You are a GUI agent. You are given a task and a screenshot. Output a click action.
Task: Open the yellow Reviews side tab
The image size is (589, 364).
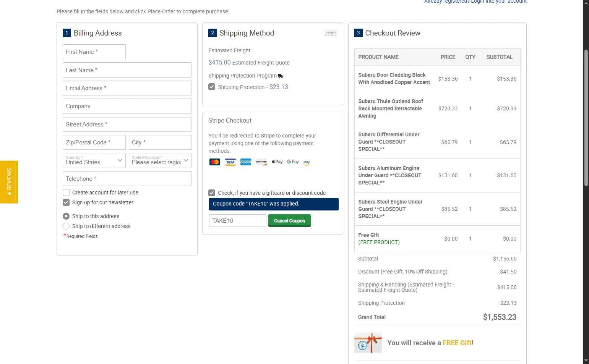point(9,182)
